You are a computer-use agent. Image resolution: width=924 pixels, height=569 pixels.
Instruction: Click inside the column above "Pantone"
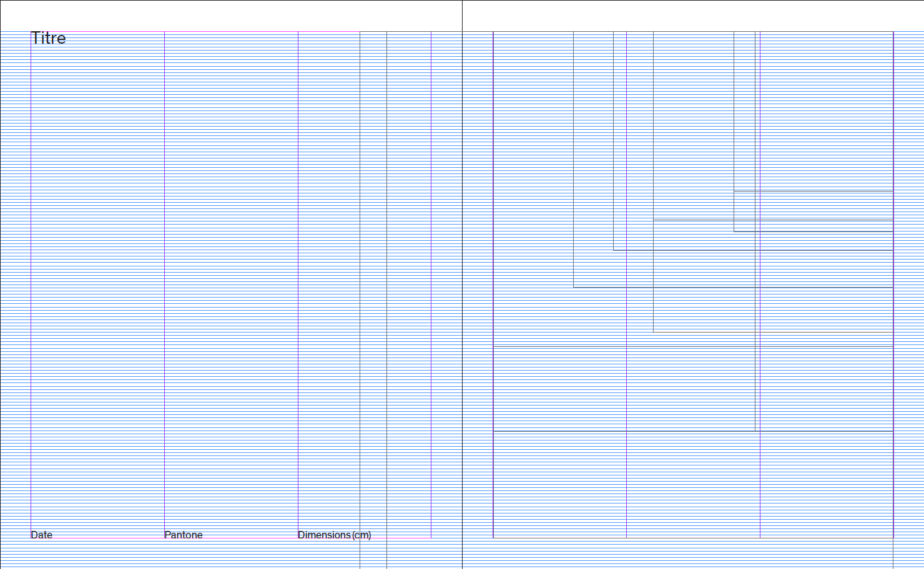[x=231, y=281]
